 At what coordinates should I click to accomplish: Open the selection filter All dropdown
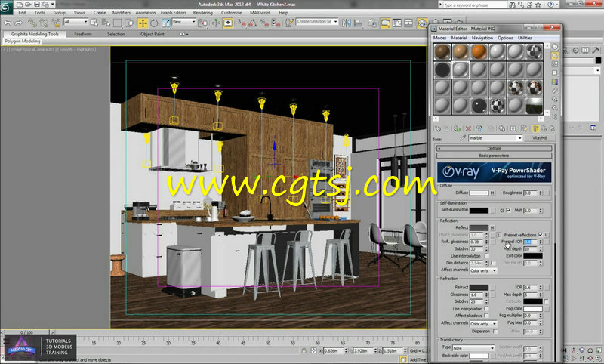[76, 22]
